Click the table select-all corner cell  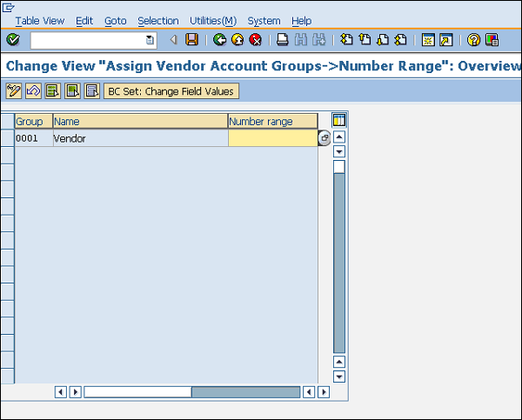pyautogui.click(x=7, y=121)
